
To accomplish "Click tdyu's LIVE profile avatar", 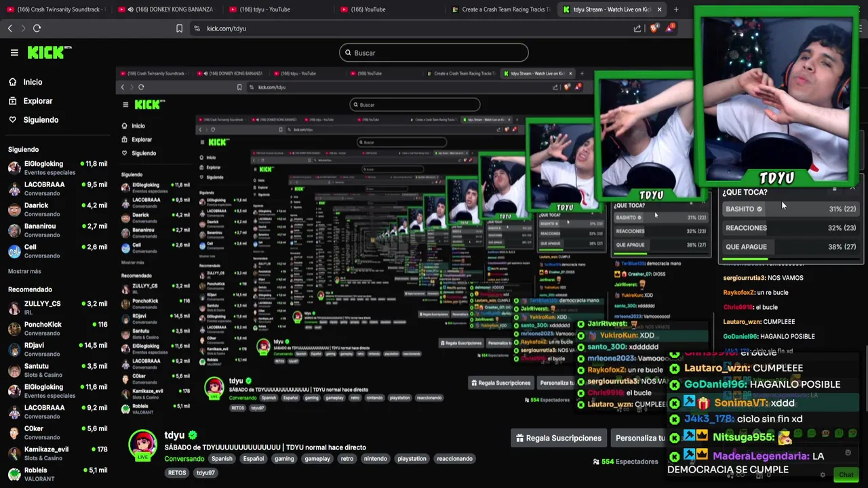I will 143,446.
